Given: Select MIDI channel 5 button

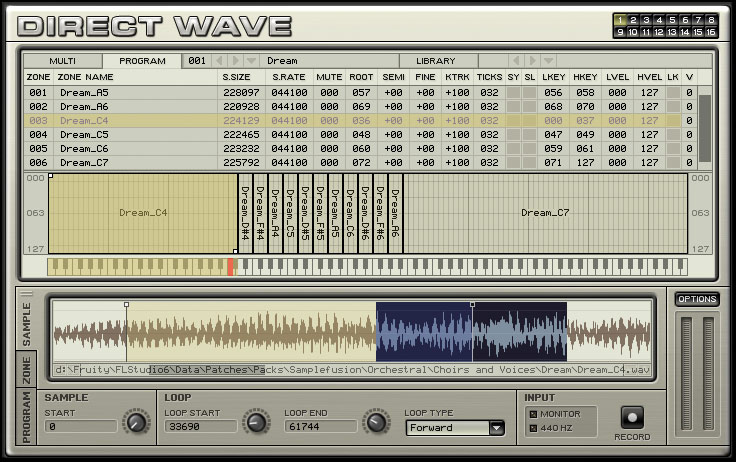Looking at the screenshot, I should (672, 20).
